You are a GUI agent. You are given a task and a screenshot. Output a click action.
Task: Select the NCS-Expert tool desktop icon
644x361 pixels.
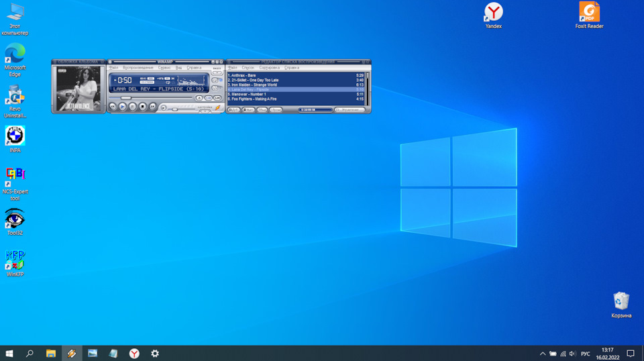tap(15, 176)
